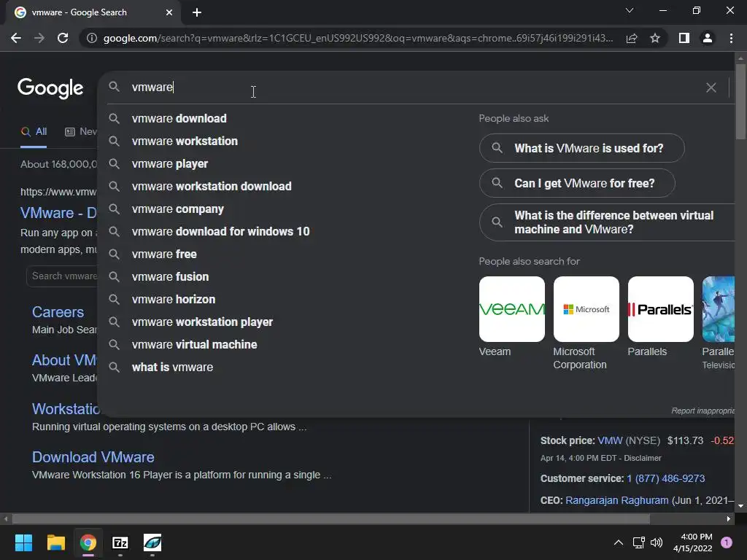Open Chrome's three-dot menu
Viewport: 747px width, 560px height.
[731, 38]
